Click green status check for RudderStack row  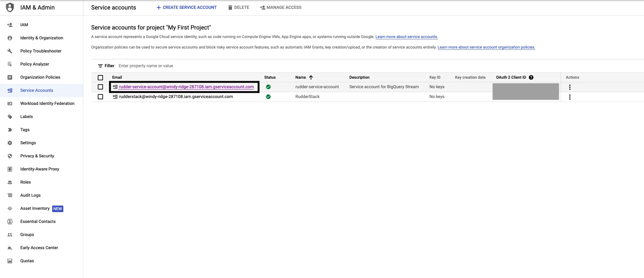268,97
